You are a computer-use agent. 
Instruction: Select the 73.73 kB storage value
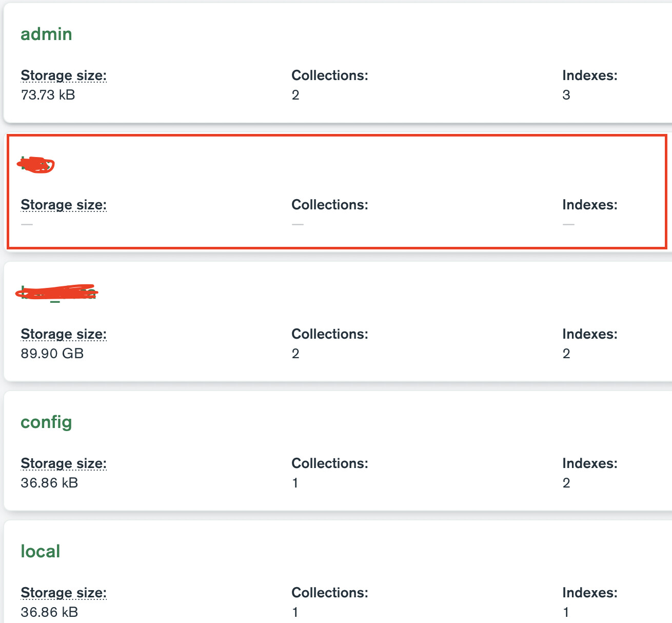pyautogui.click(x=48, y=95)
